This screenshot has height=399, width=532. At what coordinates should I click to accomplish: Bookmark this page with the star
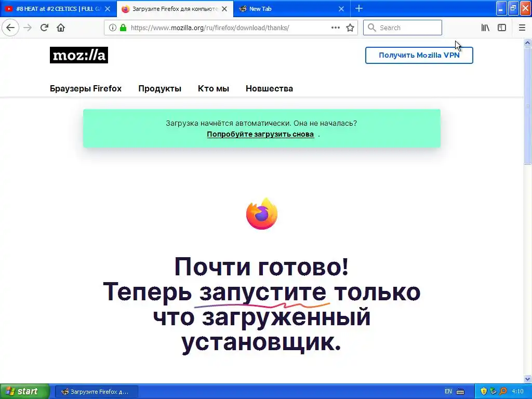pyautogui.click(x=350, y=28)
